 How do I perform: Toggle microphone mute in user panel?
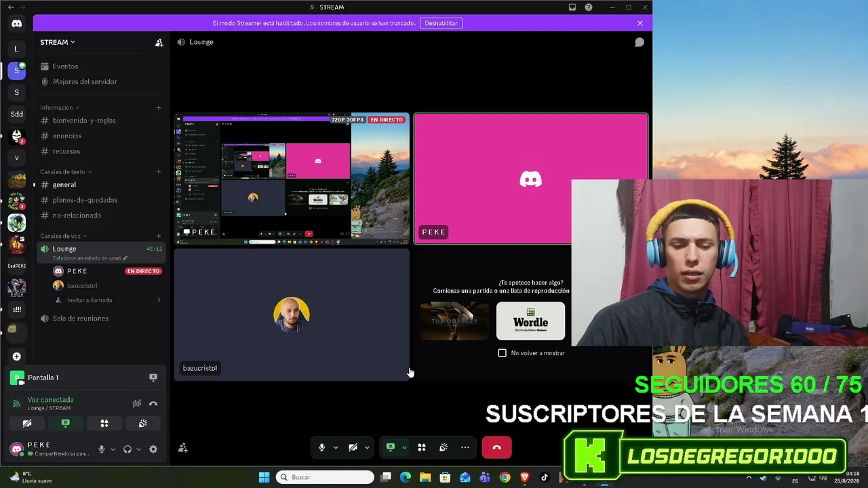coord(102,449)
